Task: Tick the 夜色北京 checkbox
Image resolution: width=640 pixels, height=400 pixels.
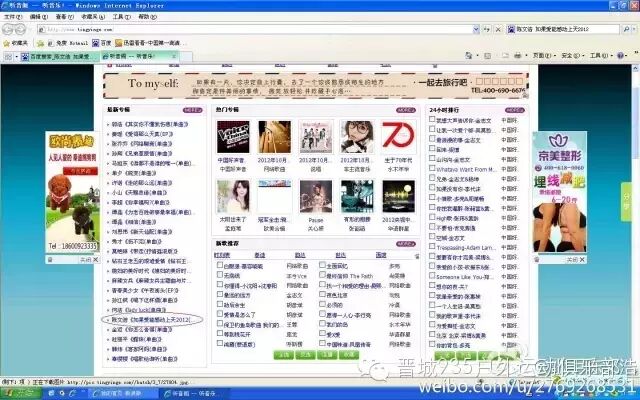Action: tap(322, 294)
